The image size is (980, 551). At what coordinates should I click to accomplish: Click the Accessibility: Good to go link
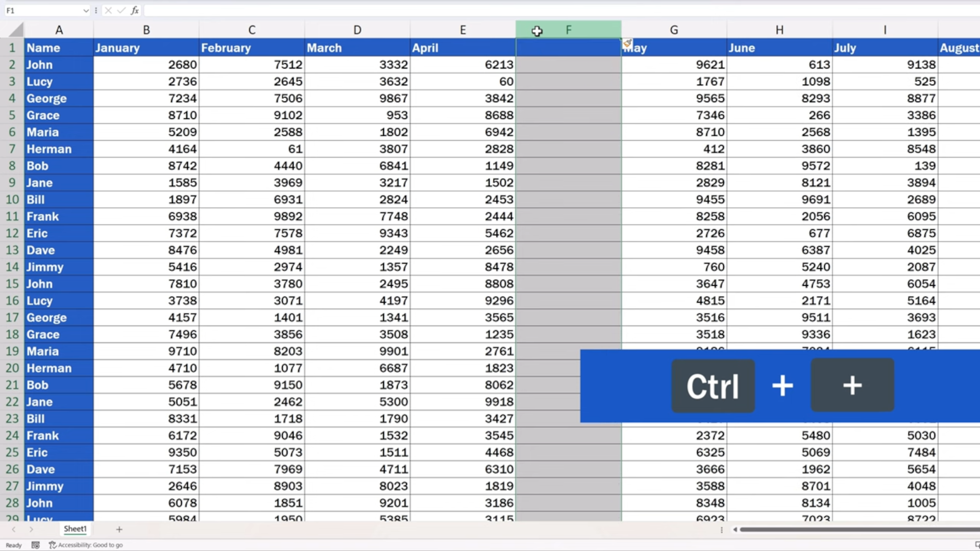coord(91,545)
